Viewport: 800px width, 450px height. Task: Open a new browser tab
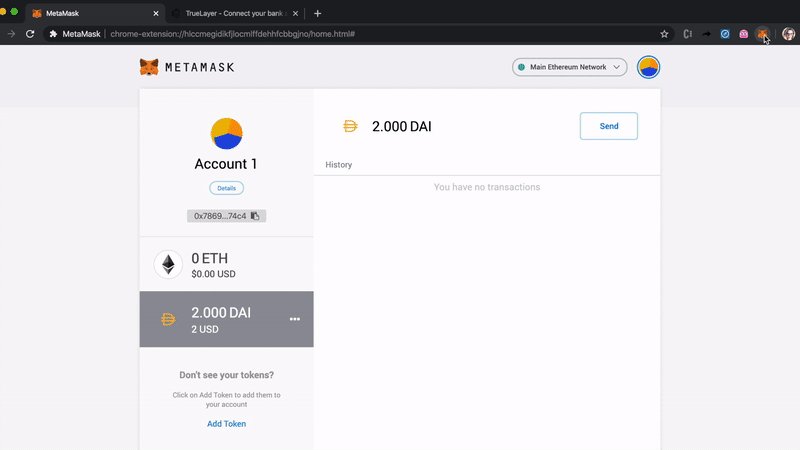tap(317, 13)
